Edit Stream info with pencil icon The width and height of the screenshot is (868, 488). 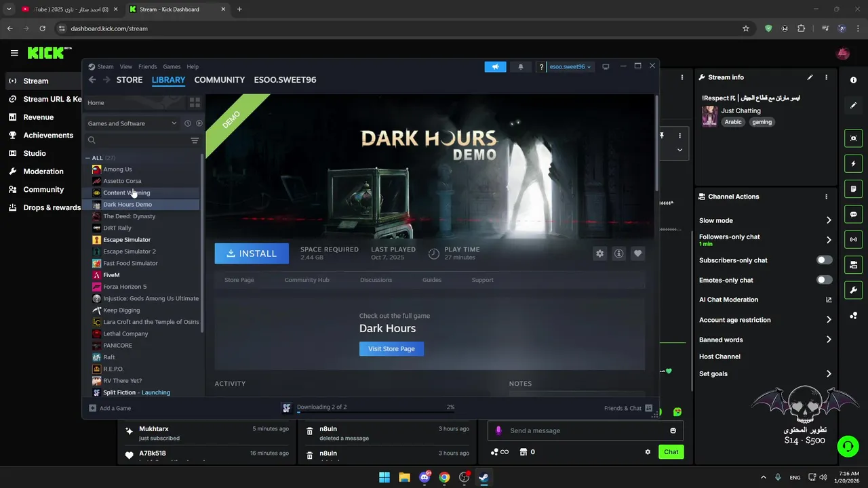point(810,77)
